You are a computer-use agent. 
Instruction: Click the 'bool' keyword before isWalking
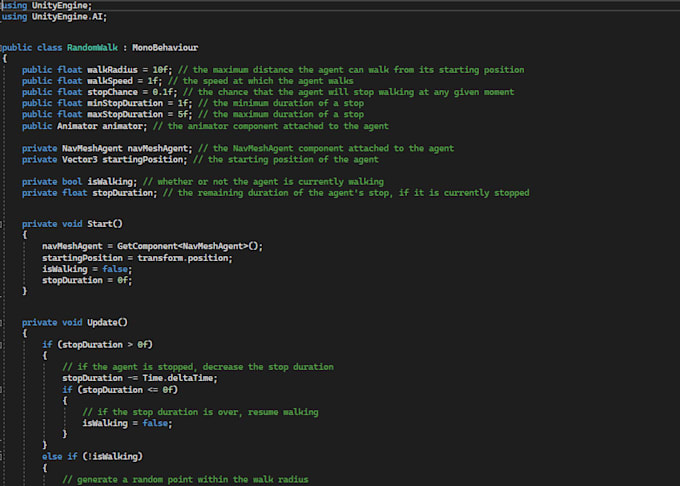(x=72, y=182)
